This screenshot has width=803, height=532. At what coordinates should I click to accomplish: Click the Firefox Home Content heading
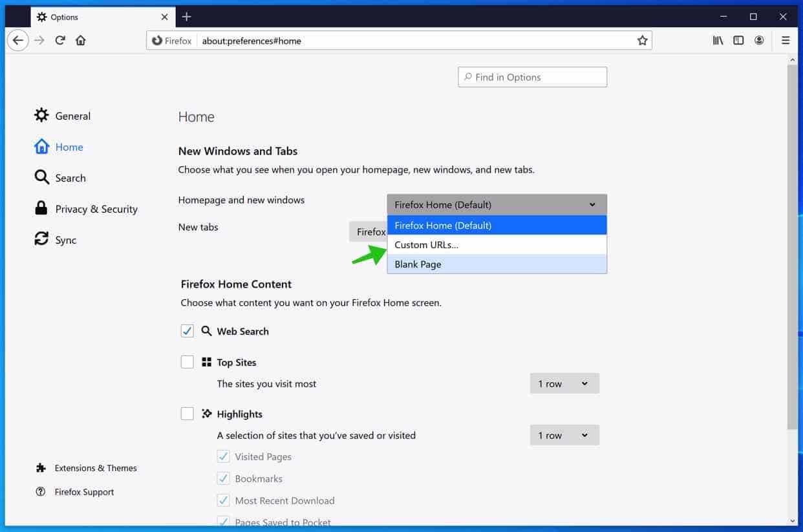click(236, 284)
